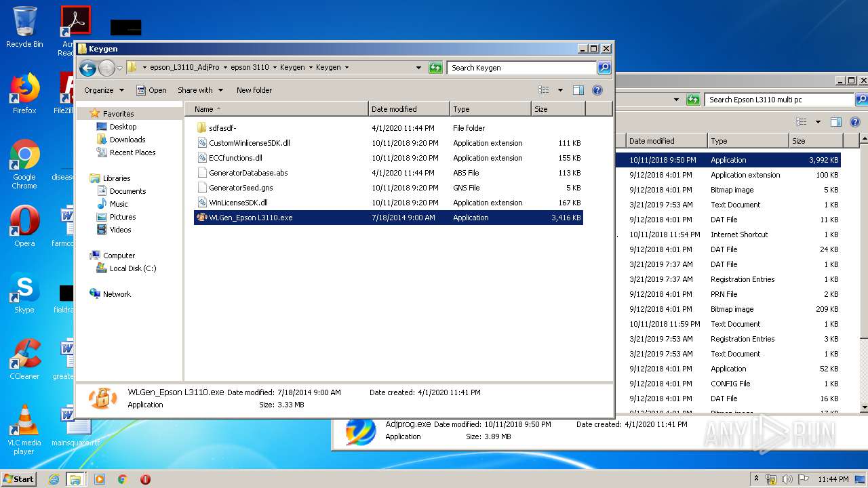Open Music library
Viewport: 868px width, 488px height.
pos(119,204)
